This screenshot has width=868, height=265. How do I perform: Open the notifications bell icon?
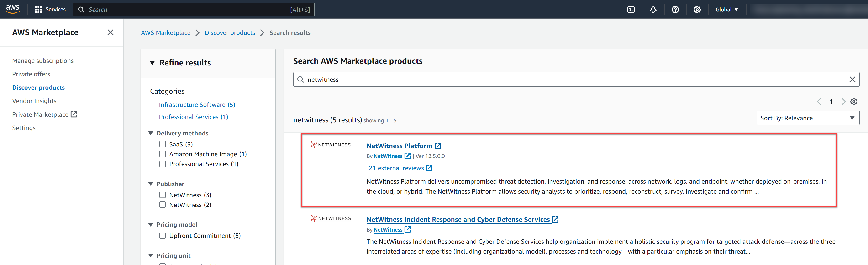tap(653, 10)
